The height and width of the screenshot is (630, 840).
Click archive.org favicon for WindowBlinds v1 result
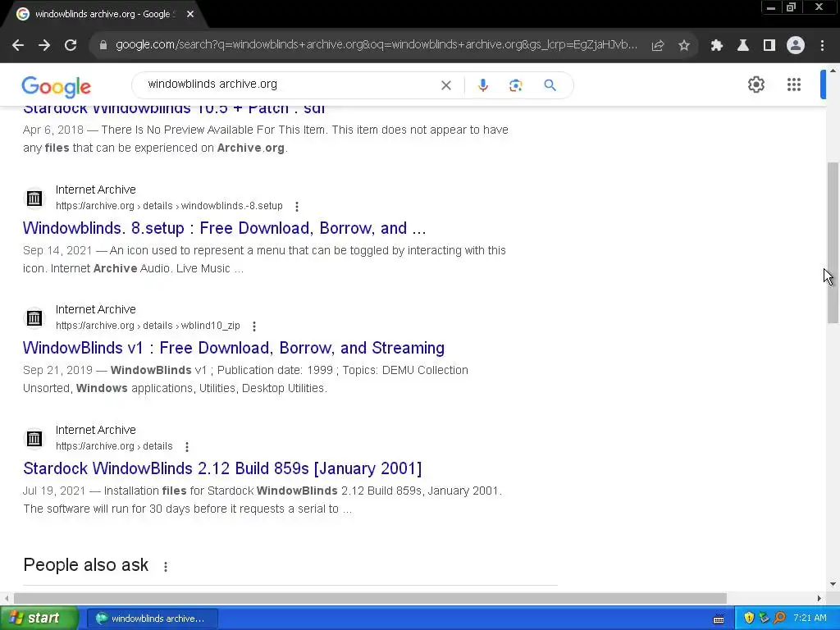[x=34, y=318]
